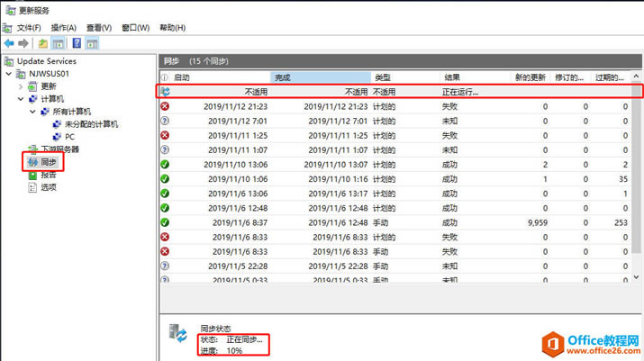
Task: Expand the 更新 tree node
Action: pos(21,86)
